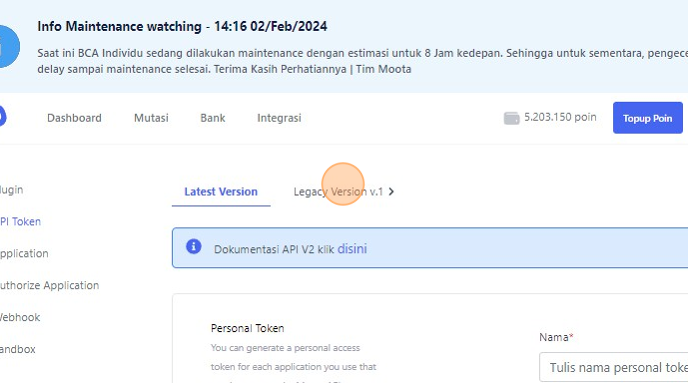Click the chevron arrow after Legacy Version v.1

(x=391, y=192)
